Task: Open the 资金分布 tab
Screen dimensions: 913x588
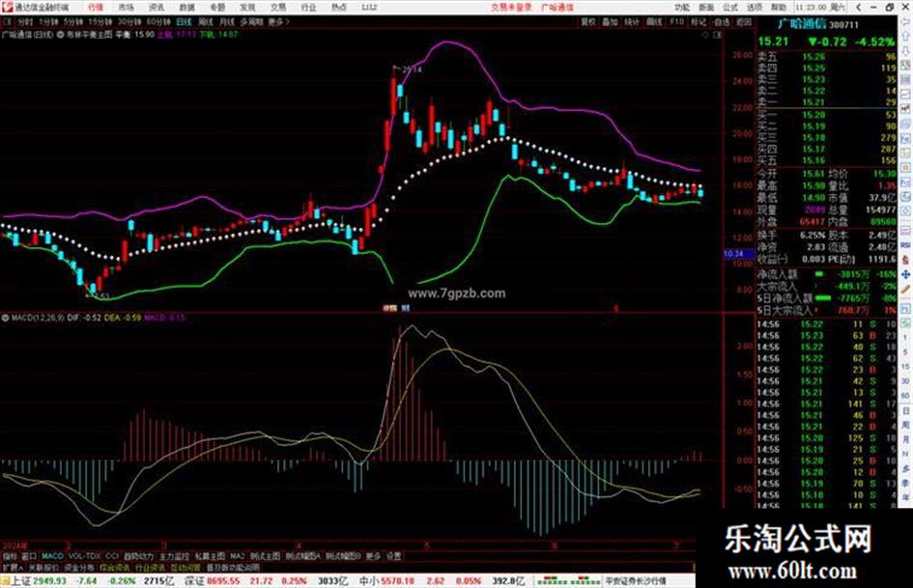Action: (x=78, y=567)
